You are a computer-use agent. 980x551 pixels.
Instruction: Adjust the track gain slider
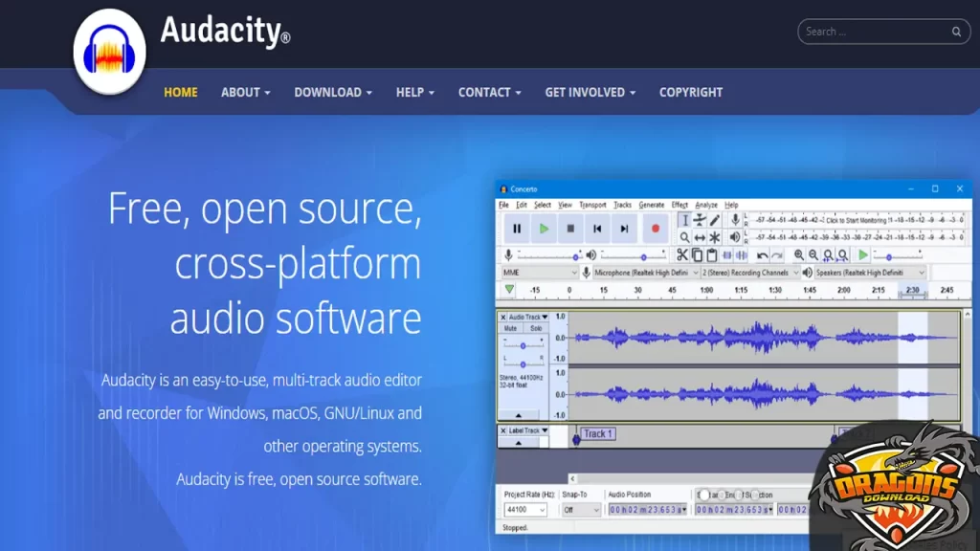pos(523,346)
